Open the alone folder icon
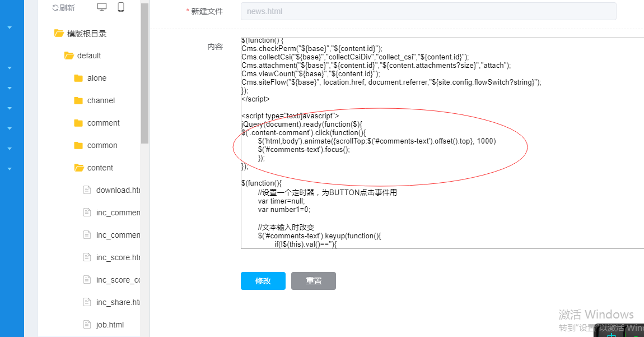Screen dimensions: 644x337 [78, 78]
